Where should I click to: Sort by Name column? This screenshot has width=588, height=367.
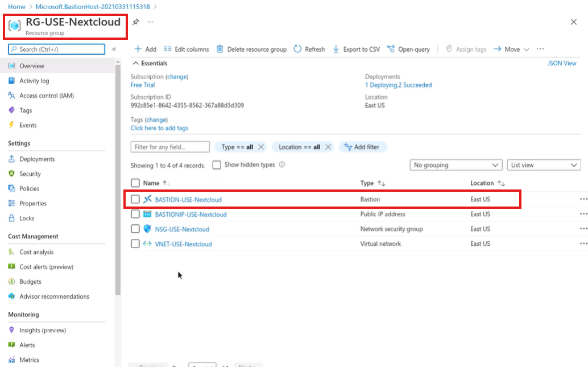click(x=156, y=183)
